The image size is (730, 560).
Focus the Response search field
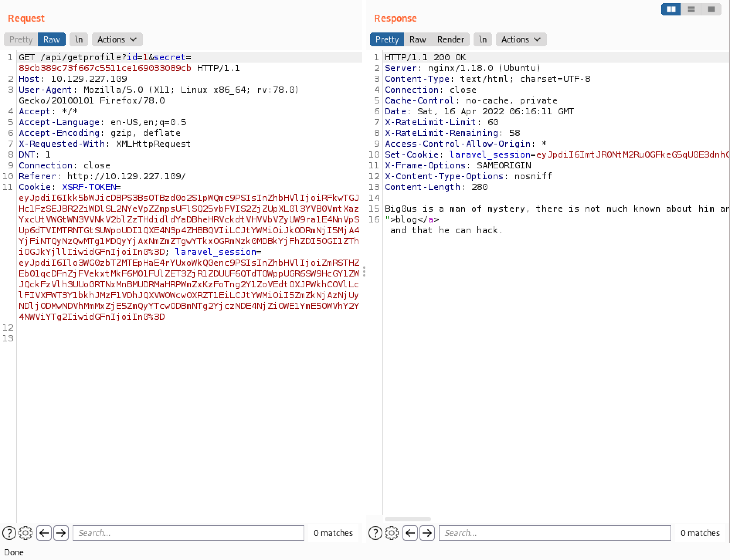coord(555,533)
